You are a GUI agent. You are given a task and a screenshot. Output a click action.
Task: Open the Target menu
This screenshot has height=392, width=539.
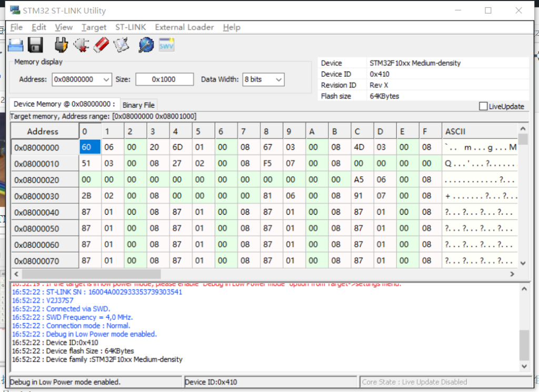pos(94,27)
